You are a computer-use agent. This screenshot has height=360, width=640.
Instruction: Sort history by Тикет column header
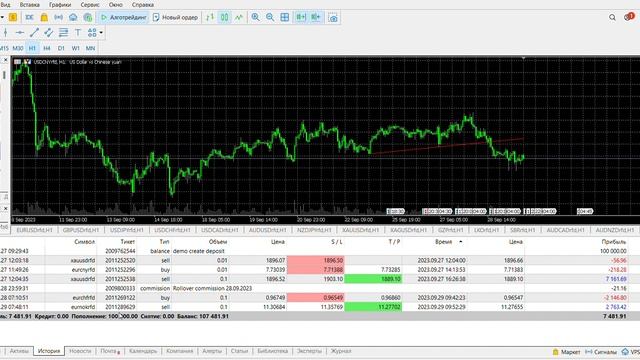point(128,242)
